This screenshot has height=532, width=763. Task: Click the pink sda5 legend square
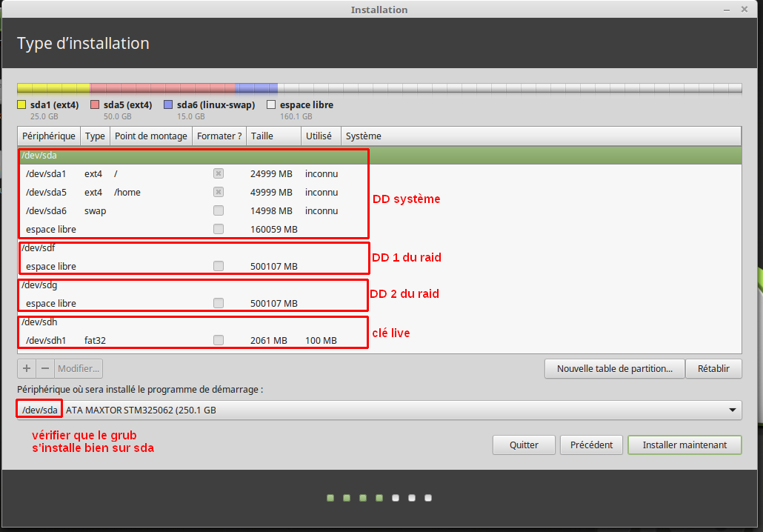coord(95,105)
